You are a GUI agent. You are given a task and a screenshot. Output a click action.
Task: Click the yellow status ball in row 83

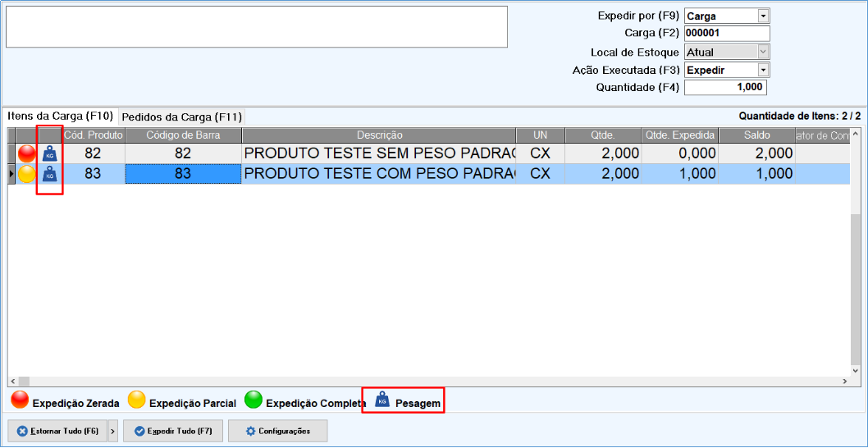click(x=27, y=174)
